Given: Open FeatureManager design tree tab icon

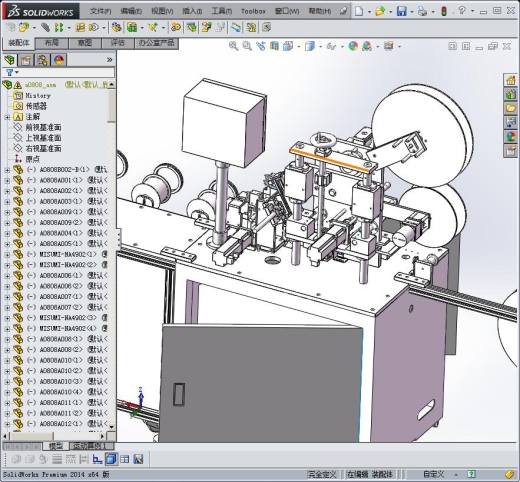Looking at the screenshot, I should click(x=10, y=60).
